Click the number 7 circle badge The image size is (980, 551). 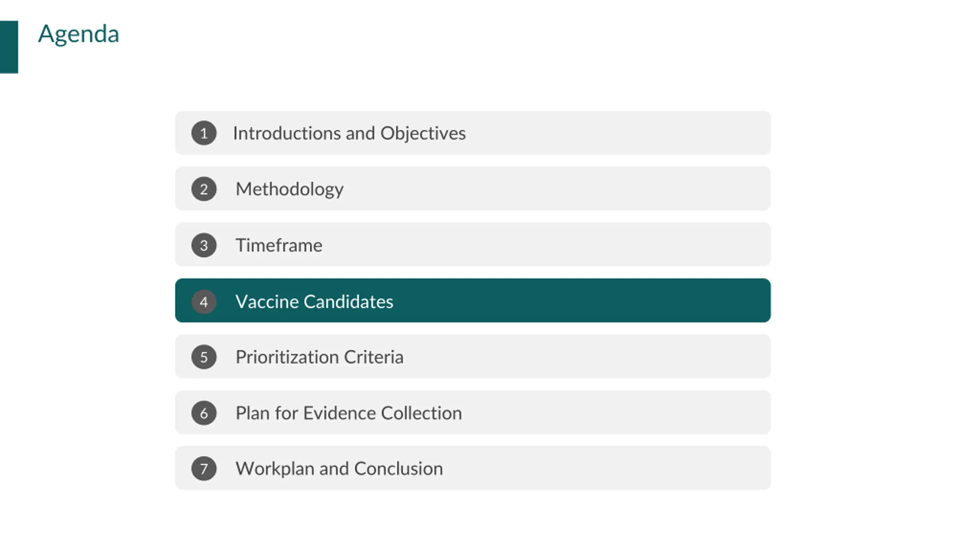coord(204,469)
